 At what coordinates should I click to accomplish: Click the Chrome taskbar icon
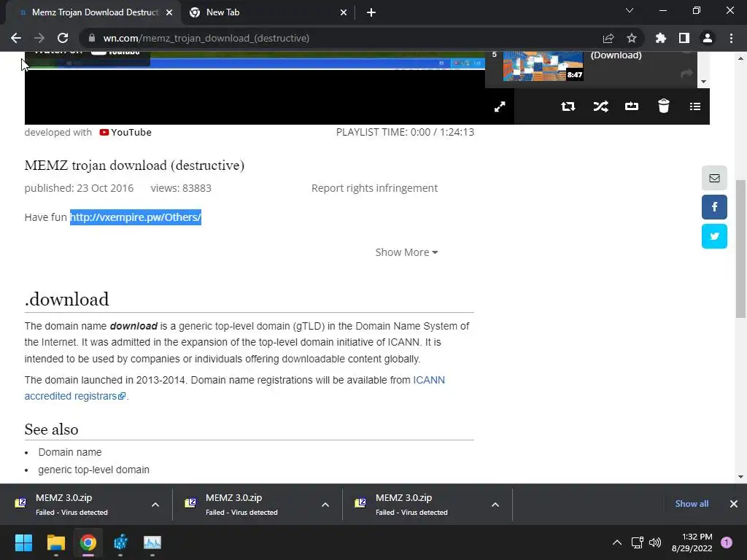88,542
